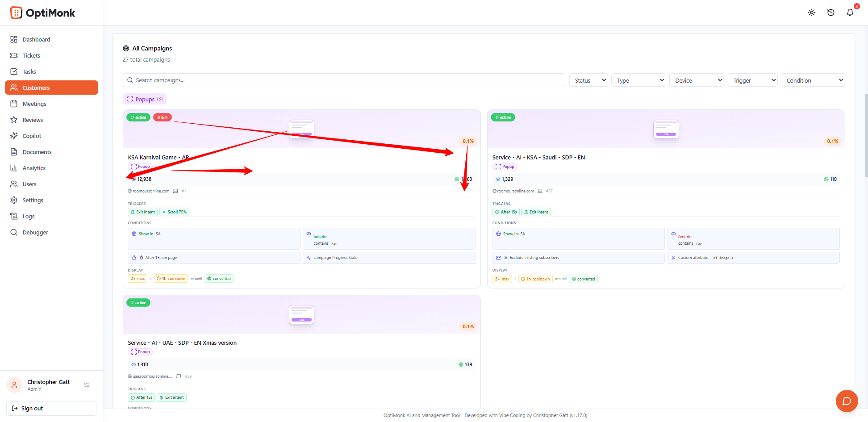Open Service - AI - KSA - Saudi - SDP - EN
This screenshot has height=422, width=868.
[x=538, y=157]
